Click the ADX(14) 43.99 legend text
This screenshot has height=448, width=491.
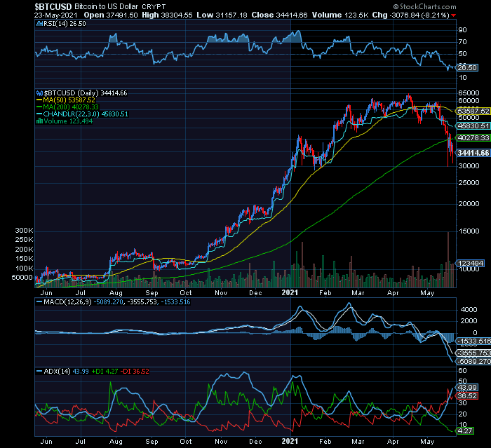tap(66, 372)
